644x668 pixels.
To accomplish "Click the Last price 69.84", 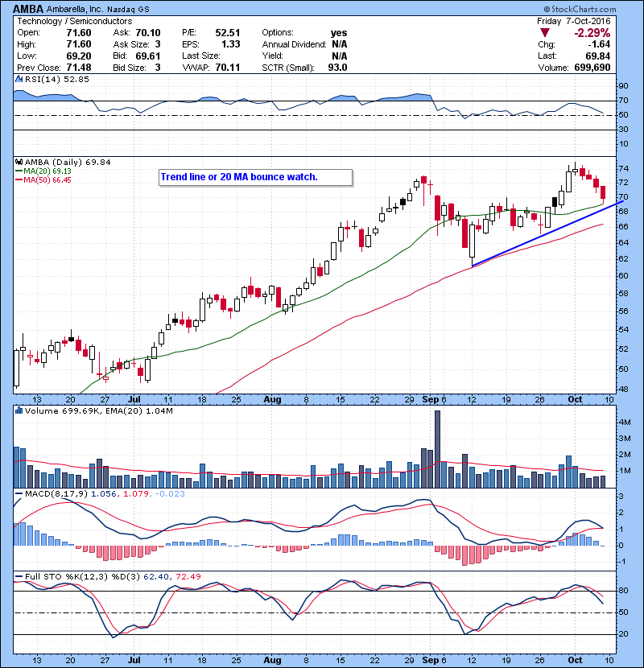I will [597, 56].
